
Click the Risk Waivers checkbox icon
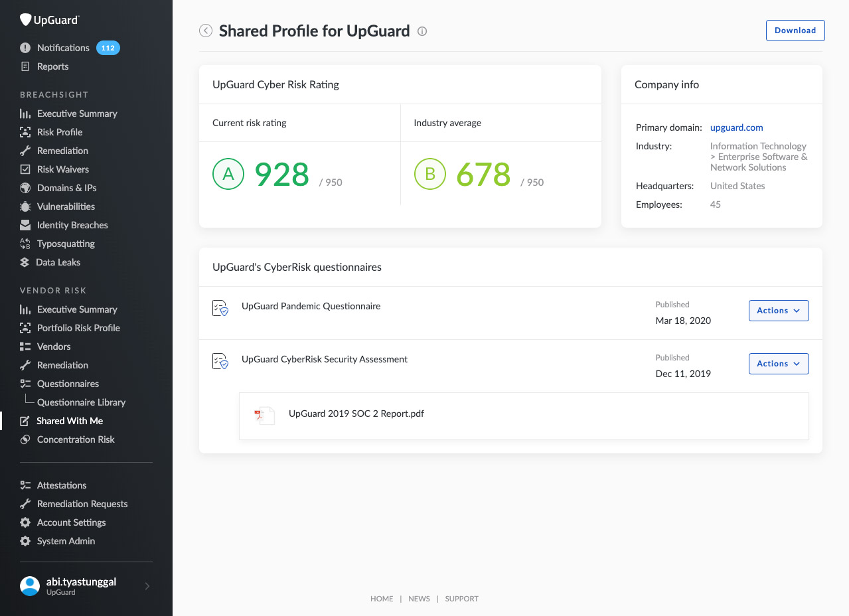click(x=25, y=169)
